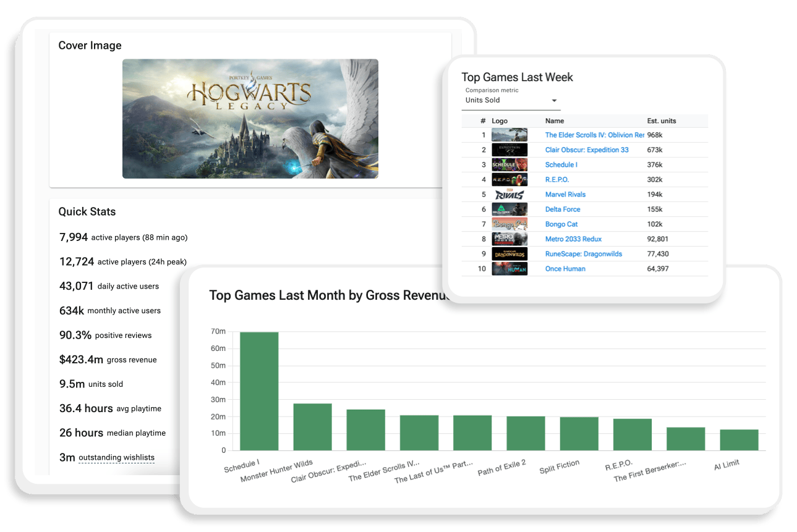797x532 pixels.
Task: Click the Metro 2033 Redux logo
Action: [509, 239]
